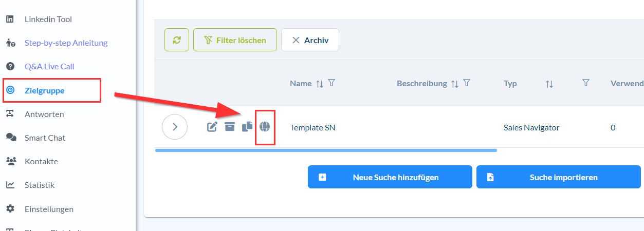Archive the Template SN search row
This screenshot has height=231, width=644.
click(230, 127)
